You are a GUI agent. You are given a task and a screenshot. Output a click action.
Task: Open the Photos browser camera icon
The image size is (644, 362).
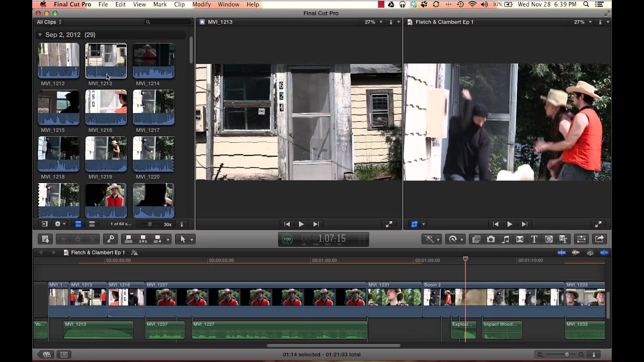point(491,239)
